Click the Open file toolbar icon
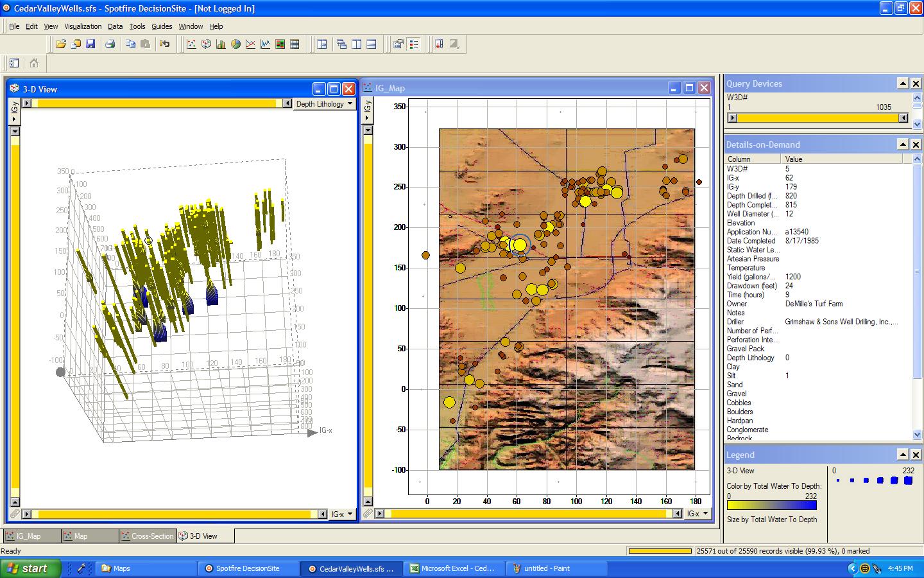 pos(61,44)
